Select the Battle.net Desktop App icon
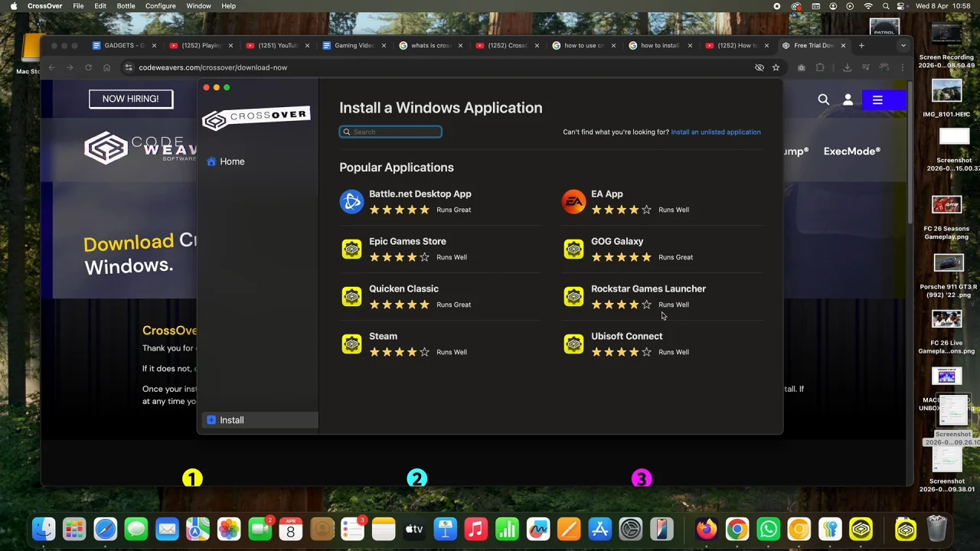The image size is (980, 551). (x=351, y=201)
